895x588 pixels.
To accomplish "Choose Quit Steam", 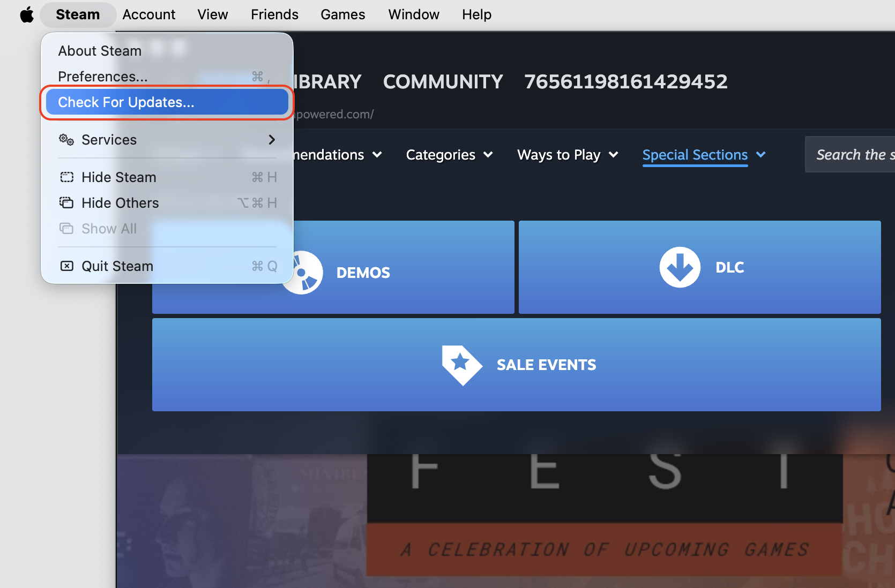I will click(x=167, y=266).
